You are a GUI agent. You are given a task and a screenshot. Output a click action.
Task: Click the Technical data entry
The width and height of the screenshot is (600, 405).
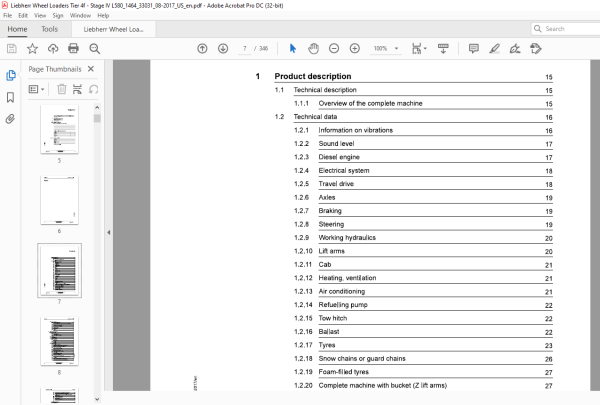[315, 117]
